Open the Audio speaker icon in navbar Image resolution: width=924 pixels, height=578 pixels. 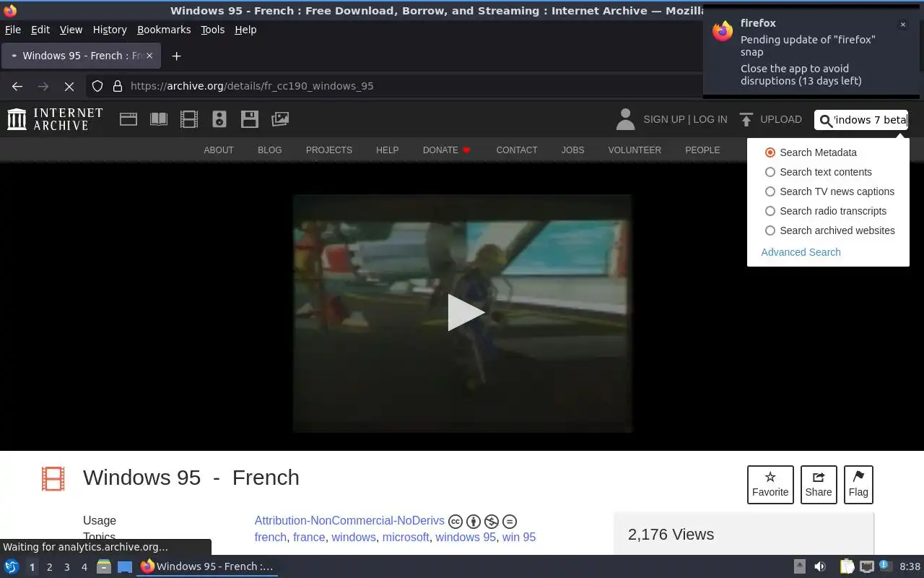[x=219, y=119]
